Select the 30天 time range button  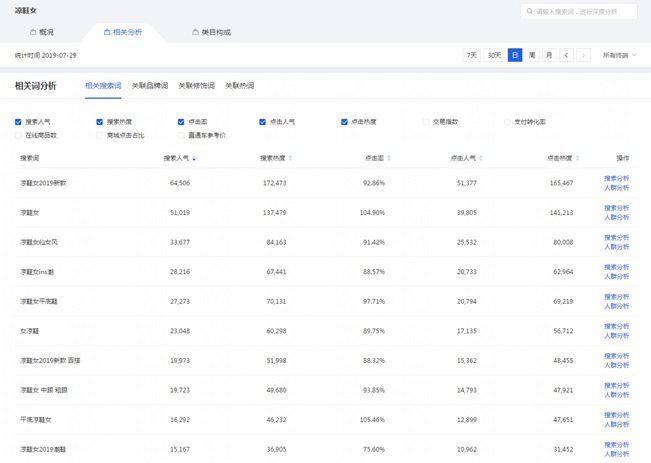pyautogui.click(x=494, y=55)
